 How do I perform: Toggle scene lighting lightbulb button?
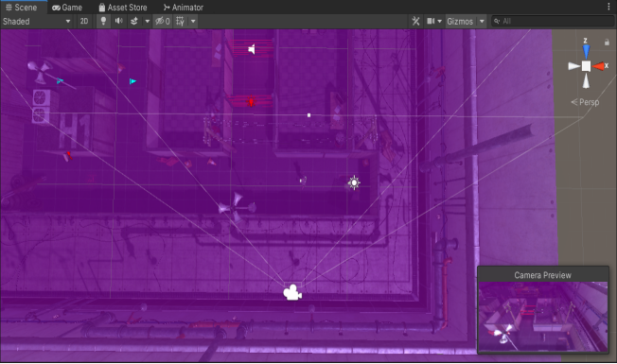point(103,21)
